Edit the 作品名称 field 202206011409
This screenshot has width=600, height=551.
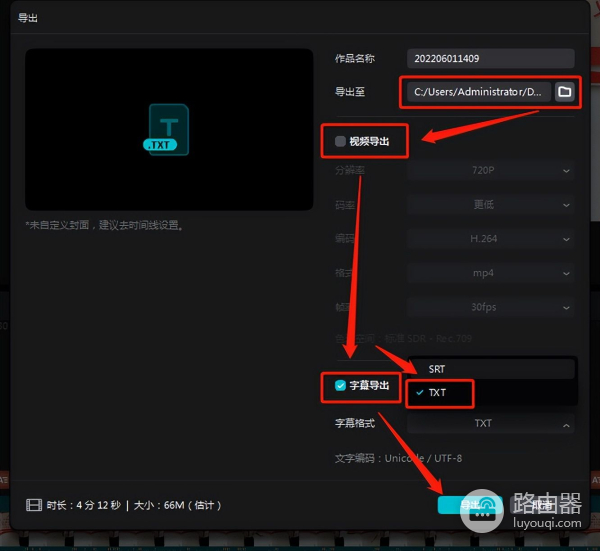tap(491, 59)
